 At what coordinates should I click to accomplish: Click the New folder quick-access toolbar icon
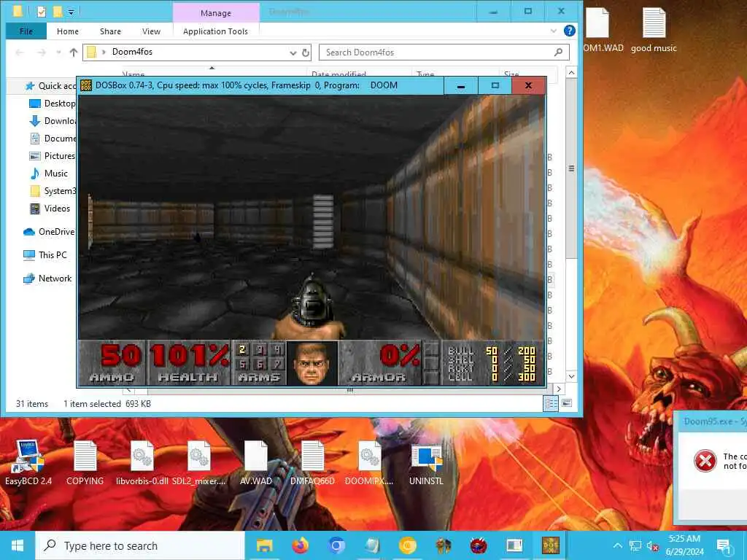pos(57,12)
